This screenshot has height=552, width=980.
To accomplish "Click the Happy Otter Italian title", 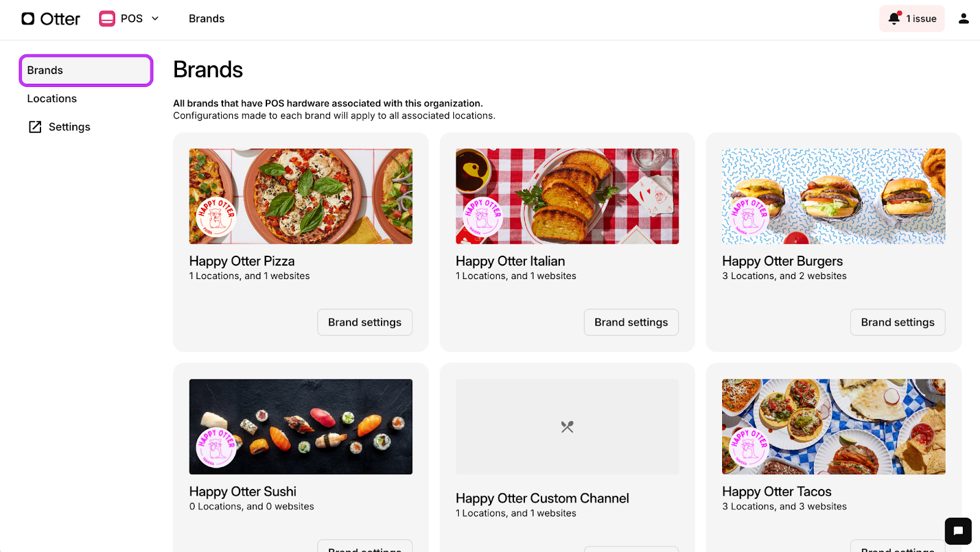I will [x=510, y=261].
